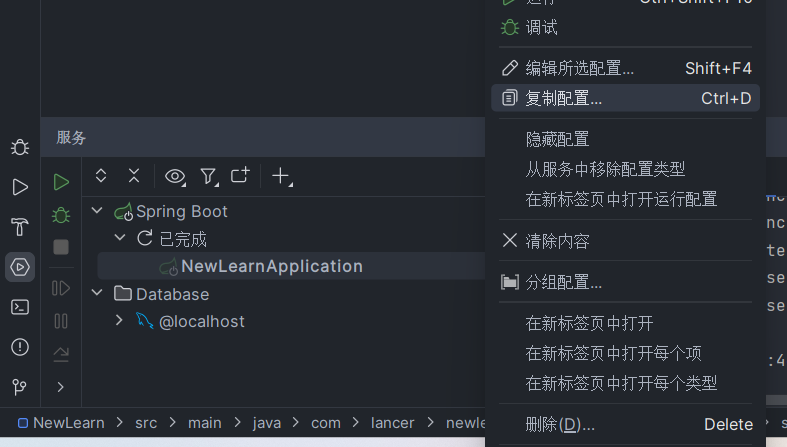The height and width of the screenshot is (447, 787).
Task: Choose 在新标签页中打开每个类型
Action: coord(625,383)
